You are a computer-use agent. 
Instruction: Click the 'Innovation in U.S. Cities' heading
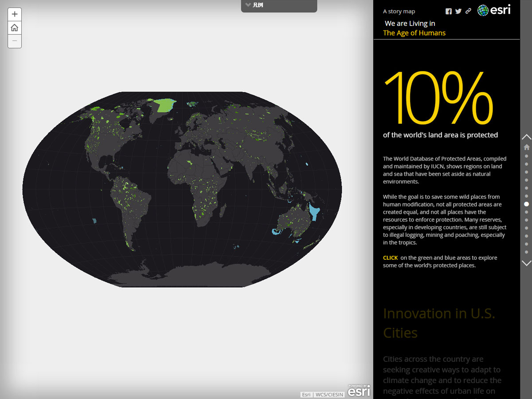[x=438, y=323]
